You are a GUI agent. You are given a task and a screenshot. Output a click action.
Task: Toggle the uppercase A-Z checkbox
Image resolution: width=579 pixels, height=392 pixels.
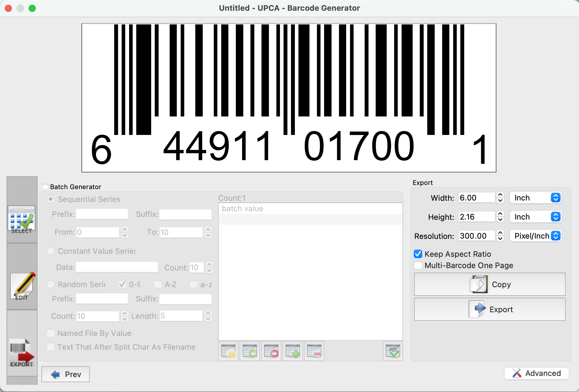coord(158,284)
